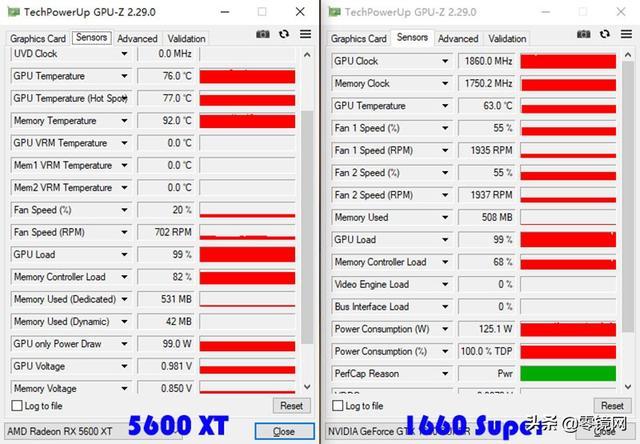Open Video Engine Load dropdown
640x444 pixels.
pyautogui.click(x=445, y=284)
